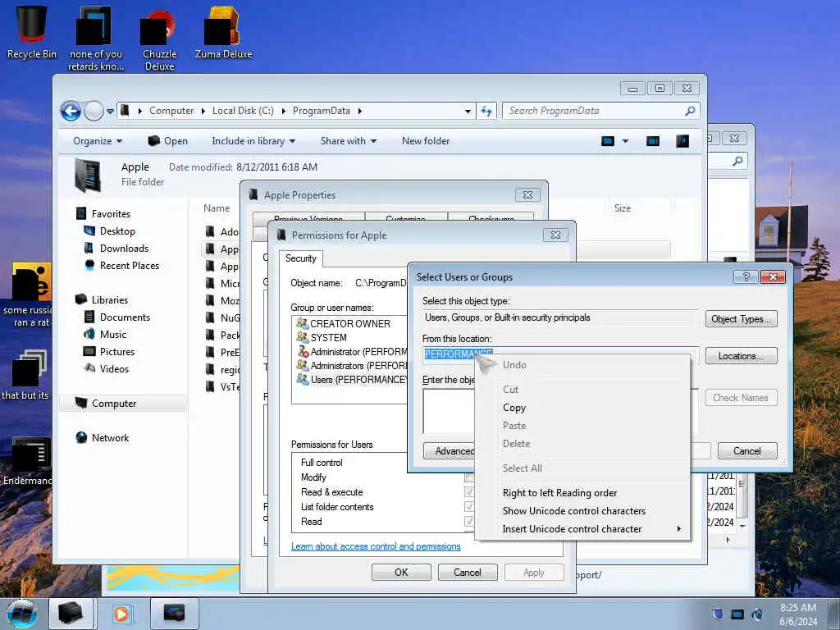Click the media player taskbar icon

pyautogui.click(x=121, y=614)
